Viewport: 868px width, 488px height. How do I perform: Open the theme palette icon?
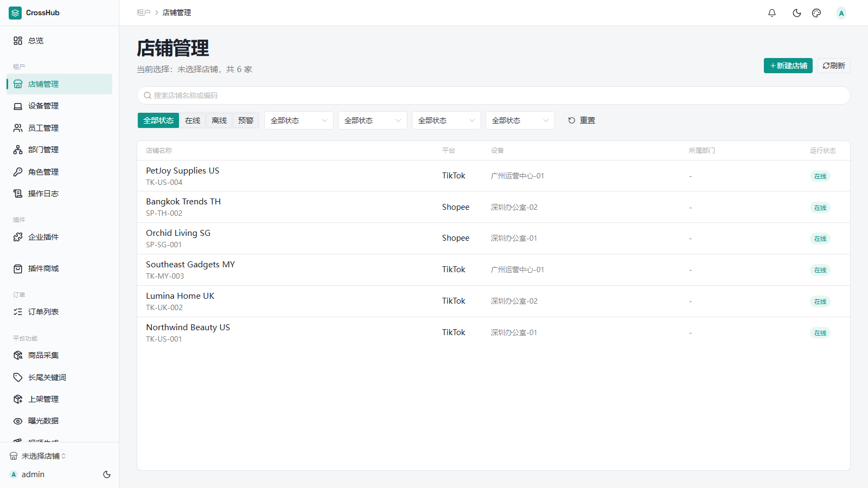tap(816, 13)
